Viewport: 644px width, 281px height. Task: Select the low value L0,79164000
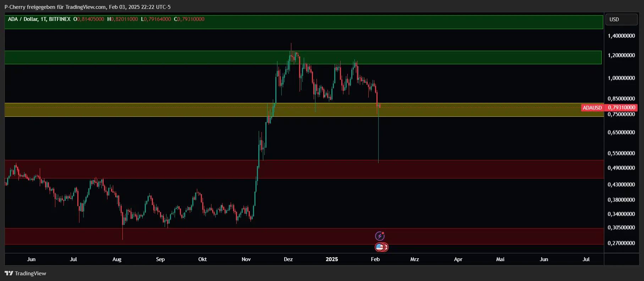pos(156,19)
